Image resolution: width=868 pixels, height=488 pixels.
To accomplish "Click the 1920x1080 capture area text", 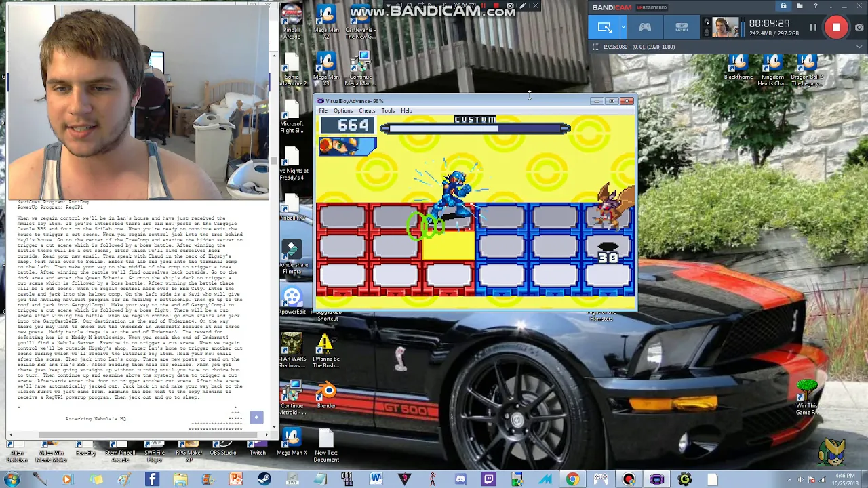I will pos(639,47).
